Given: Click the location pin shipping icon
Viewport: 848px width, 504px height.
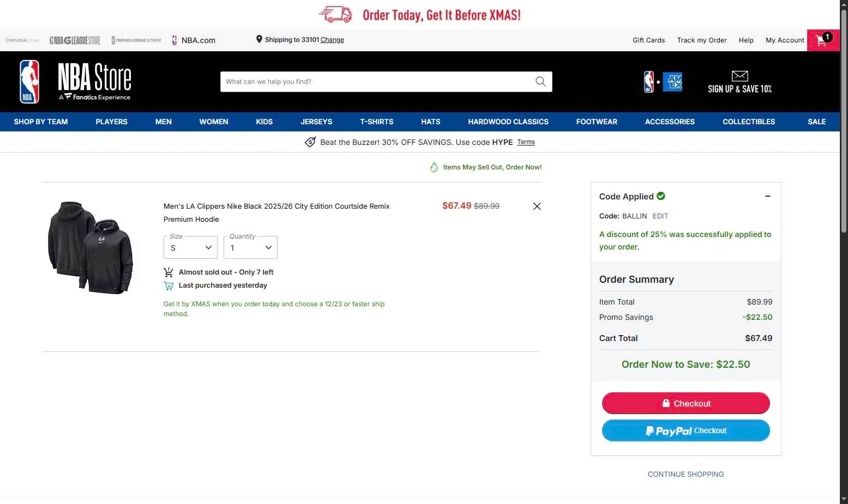Looking at the screenshot, I should click(259, 39).
